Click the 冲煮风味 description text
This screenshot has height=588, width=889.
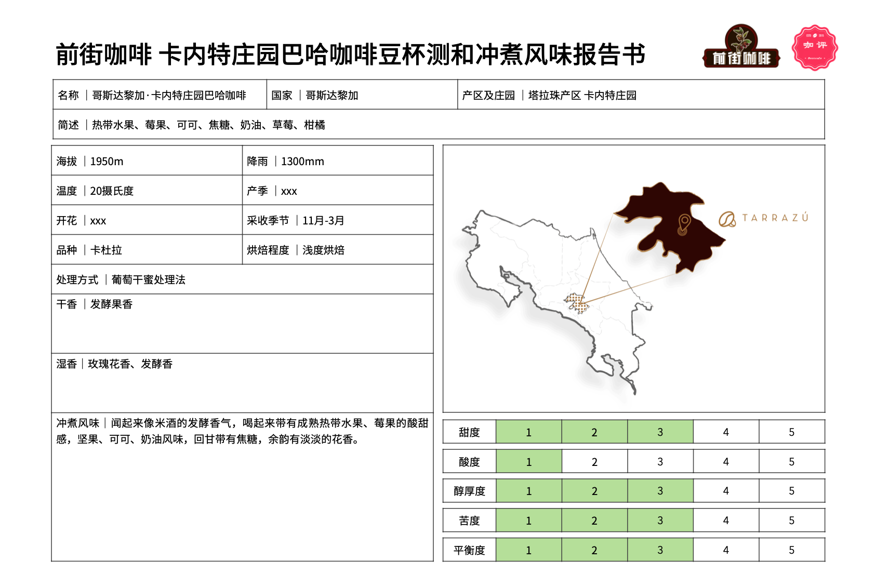pyautogui.click(x=242, y=431)
